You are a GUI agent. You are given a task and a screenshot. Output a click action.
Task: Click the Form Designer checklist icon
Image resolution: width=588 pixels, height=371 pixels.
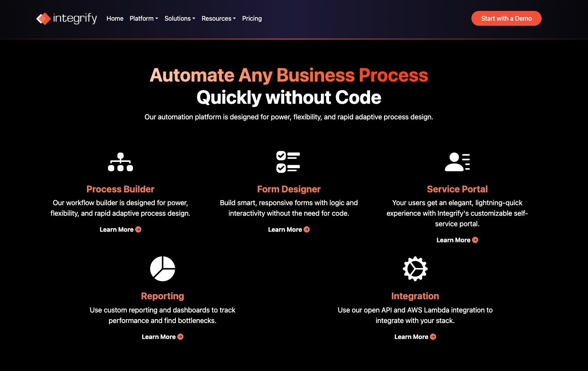288,162
